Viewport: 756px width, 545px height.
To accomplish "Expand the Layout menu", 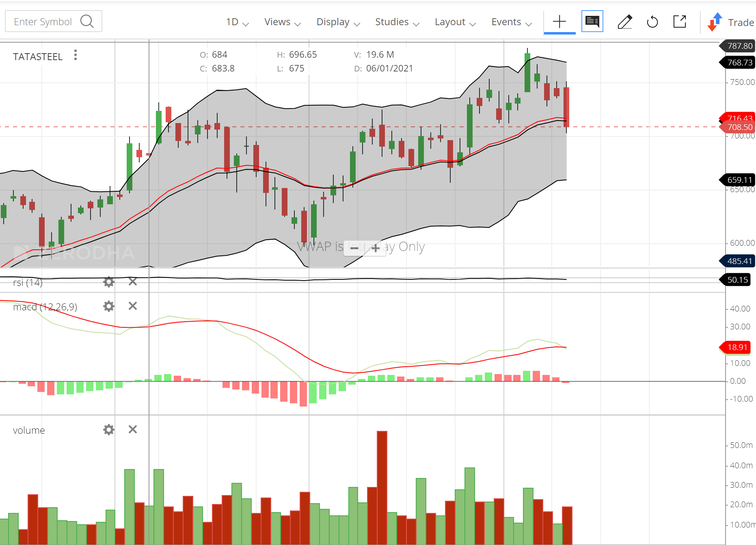I will [x=455, y=22].
